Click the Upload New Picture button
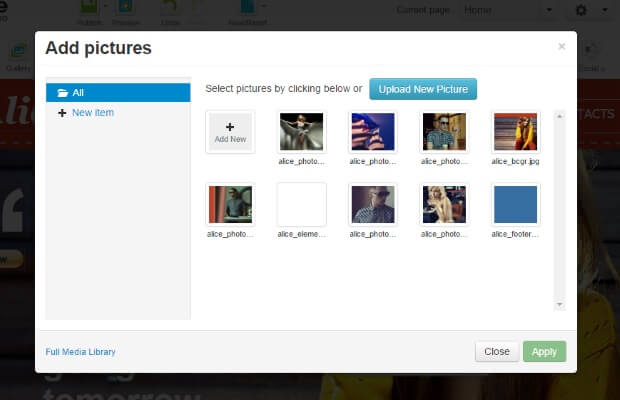The width and height of the screenshot is (620, 400). (423, 89)
